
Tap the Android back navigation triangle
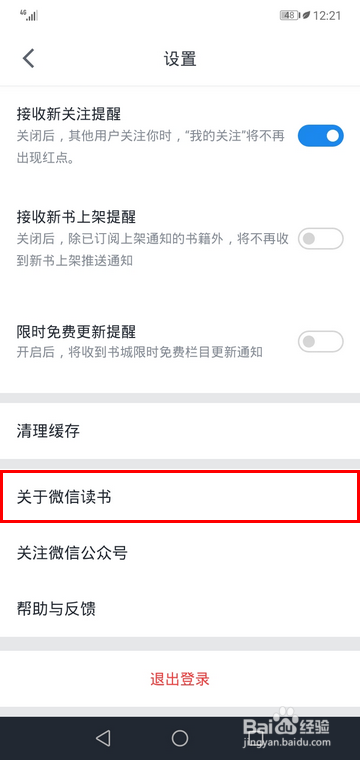coord(103,738)
